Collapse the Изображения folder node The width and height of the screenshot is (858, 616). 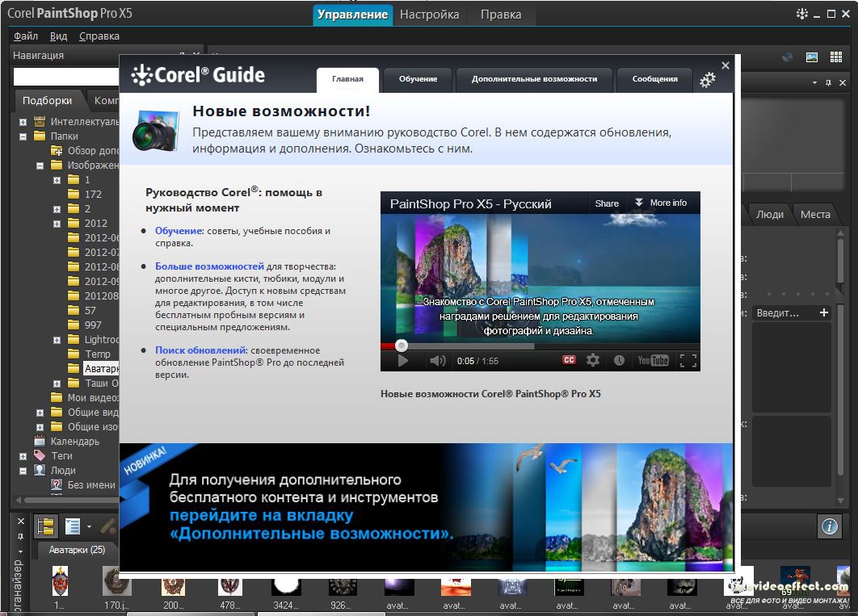[40, 166]
